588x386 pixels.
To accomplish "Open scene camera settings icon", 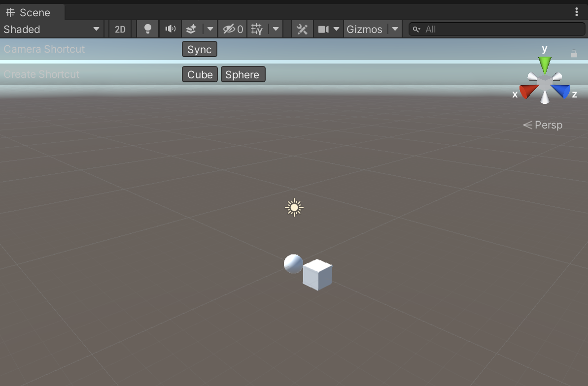I will coord(323,29).
